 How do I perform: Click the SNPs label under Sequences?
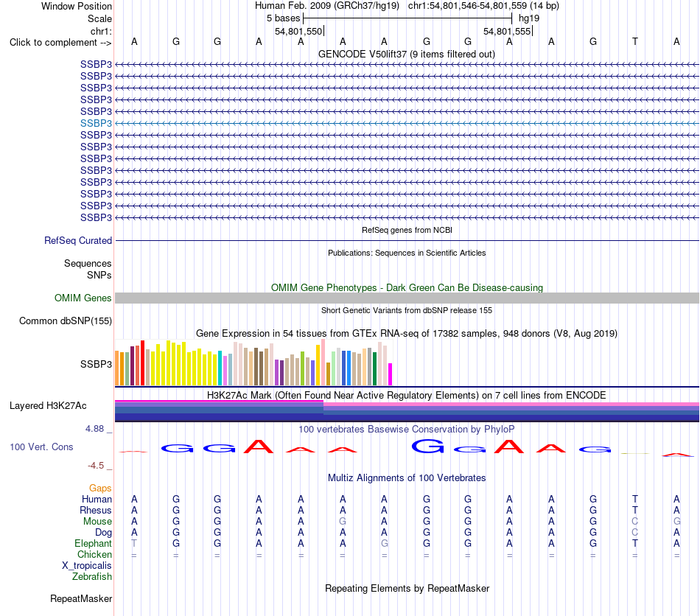[x=99, y=275]
